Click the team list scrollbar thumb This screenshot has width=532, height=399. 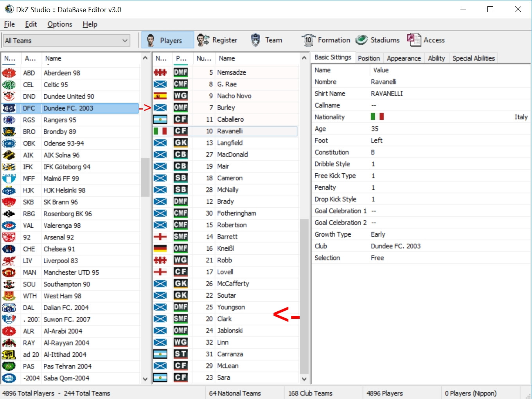[x=145, y=177]
